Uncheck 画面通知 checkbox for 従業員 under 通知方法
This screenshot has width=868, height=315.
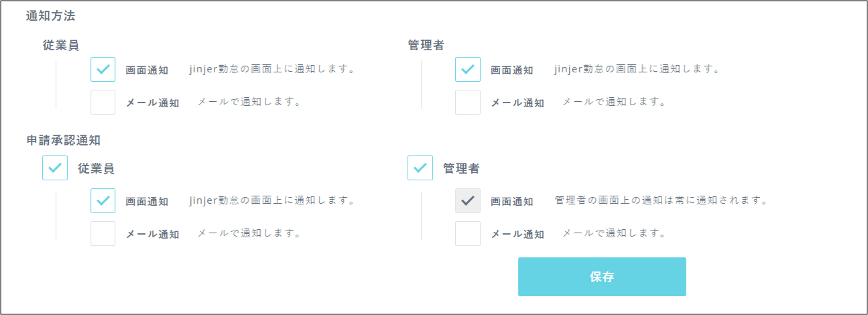point(103,69)
